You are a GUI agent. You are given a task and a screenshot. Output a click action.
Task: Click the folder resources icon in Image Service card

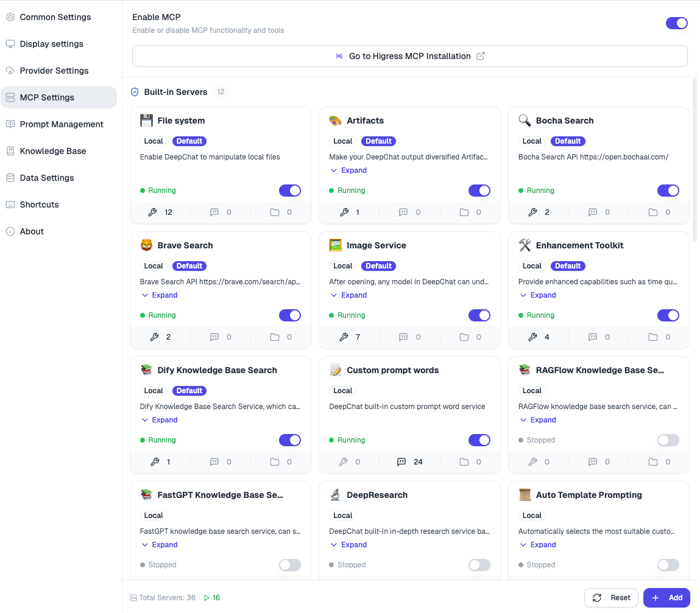click(x=464, y=337)
